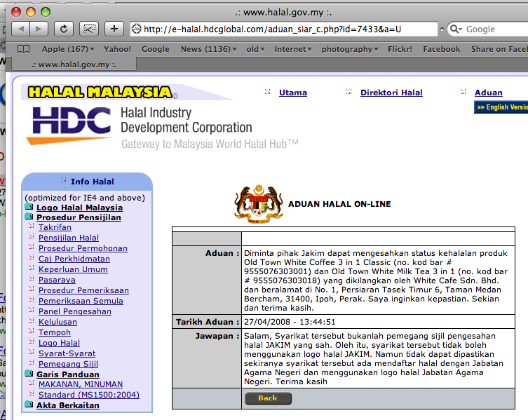Switch to English Version
The width and height of the screenshot is (528, 420).
point(501,107)
